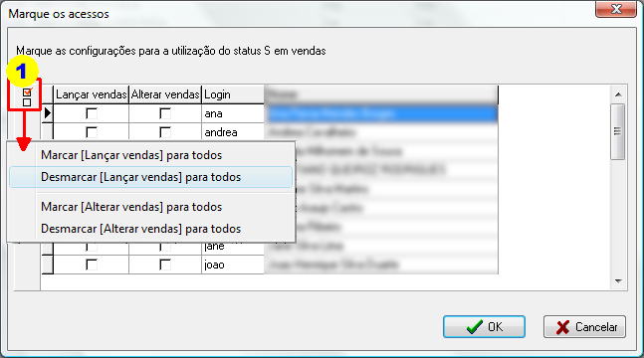
Task: Close the Marque os acessos dialog
Action: coord(616,9)
